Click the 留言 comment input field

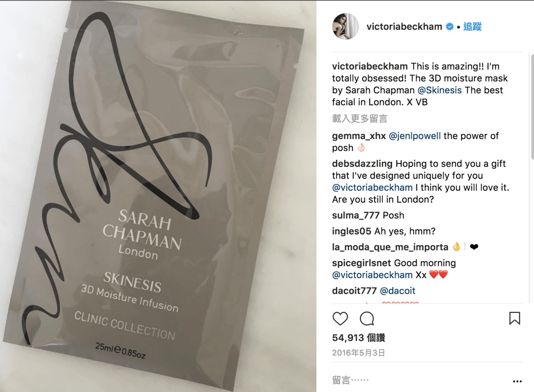click(x=418, y=381)
